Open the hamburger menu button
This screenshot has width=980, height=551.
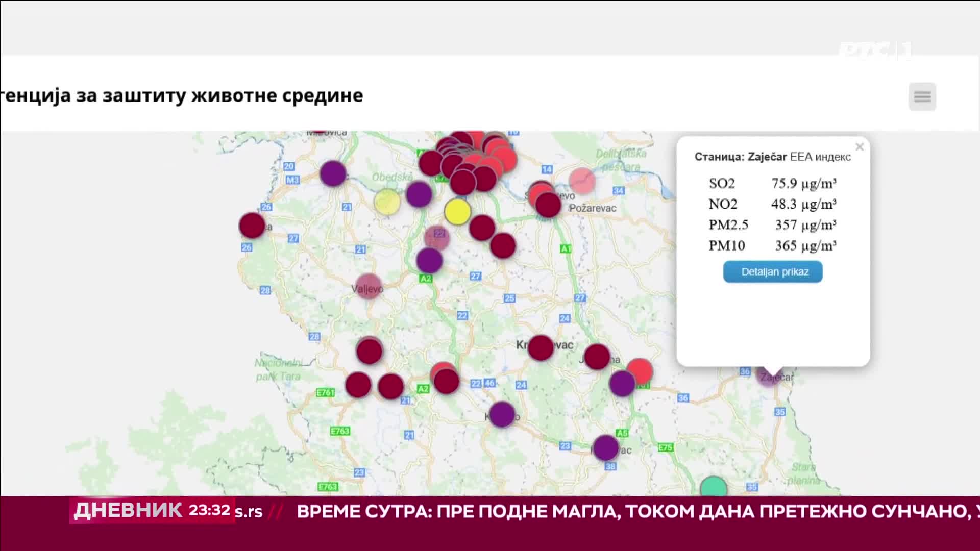(922, 96)
